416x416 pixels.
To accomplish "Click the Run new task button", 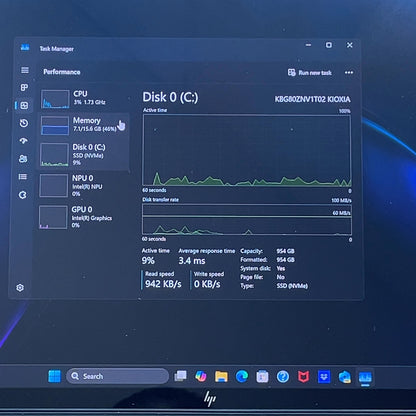I will pyautogui.click(x=310, y=73).
